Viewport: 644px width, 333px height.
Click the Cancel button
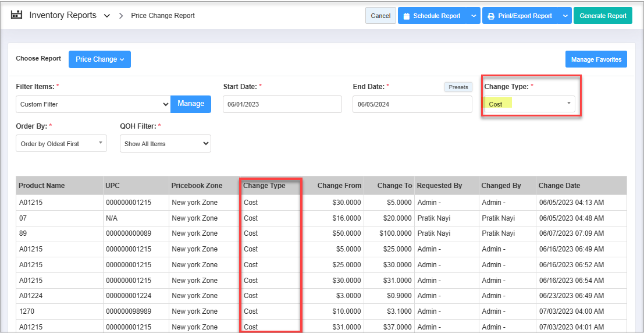tap(380, 16)
